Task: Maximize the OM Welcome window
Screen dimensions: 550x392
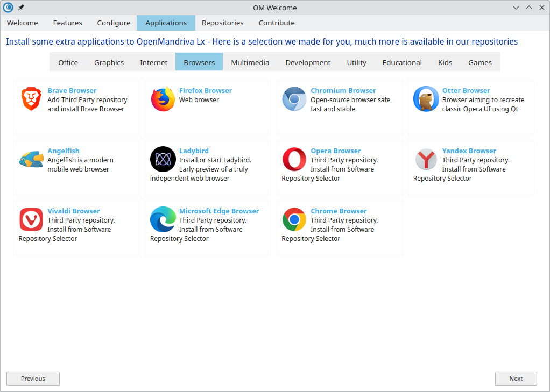Action: pos(529,8)
